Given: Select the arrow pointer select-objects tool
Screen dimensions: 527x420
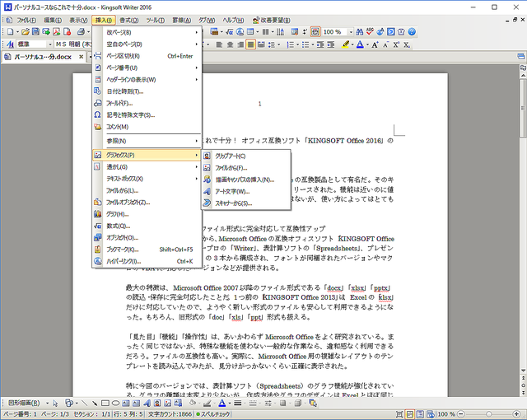Looking at the screenshot, I should coord(55,403).
